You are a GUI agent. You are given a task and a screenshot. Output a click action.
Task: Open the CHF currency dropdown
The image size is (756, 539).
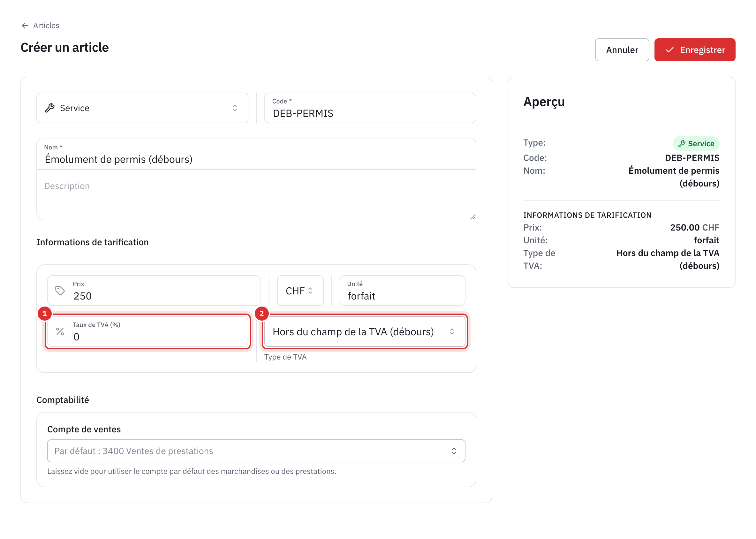(300, 290)
